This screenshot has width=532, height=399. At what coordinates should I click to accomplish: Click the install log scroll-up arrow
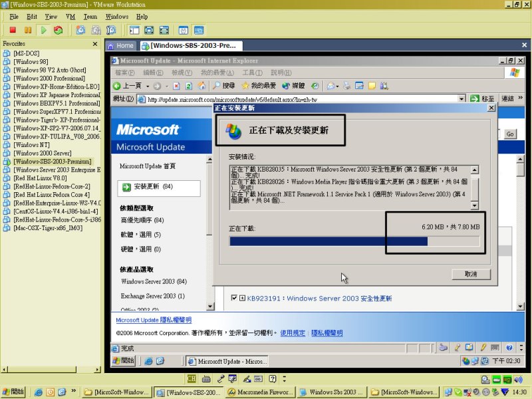tap(474, 170)
